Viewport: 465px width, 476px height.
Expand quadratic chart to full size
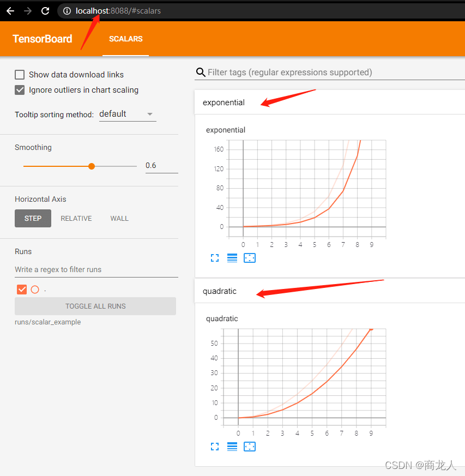(215, 447)
